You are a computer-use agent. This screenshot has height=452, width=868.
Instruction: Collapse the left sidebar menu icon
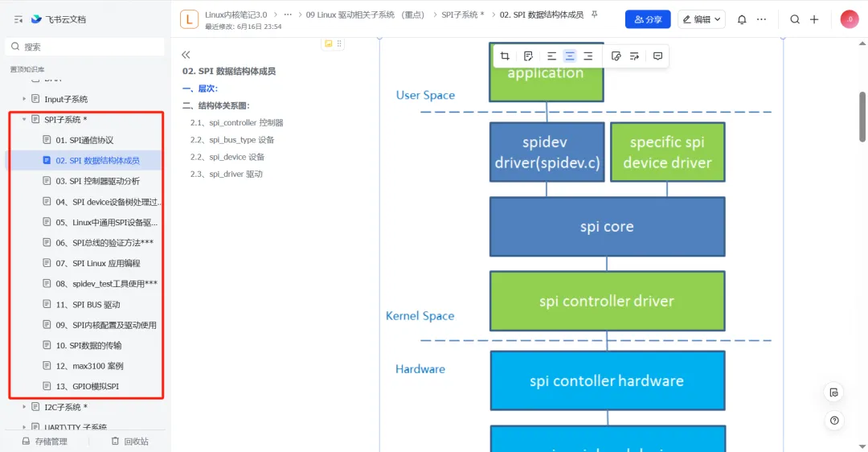[18, 19]
